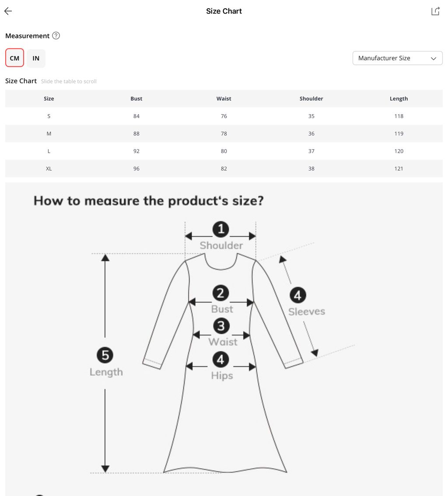Click the number 4 Hips marker

(221, 360)
